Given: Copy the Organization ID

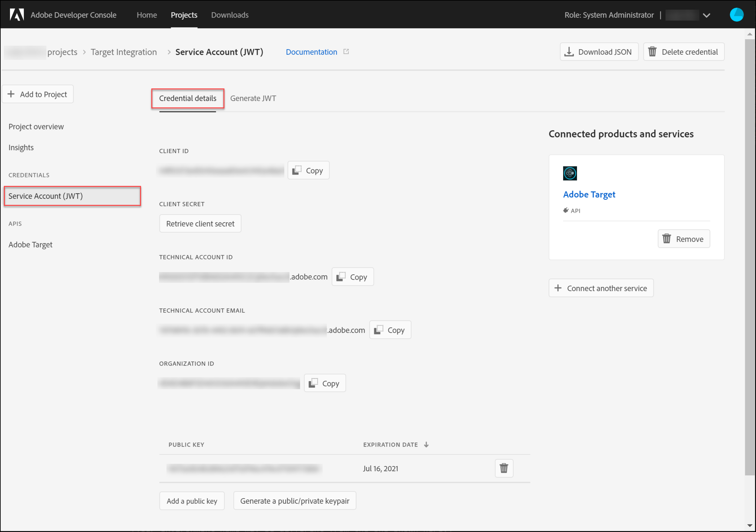Looking at the screenshot, I should [325, 383].
